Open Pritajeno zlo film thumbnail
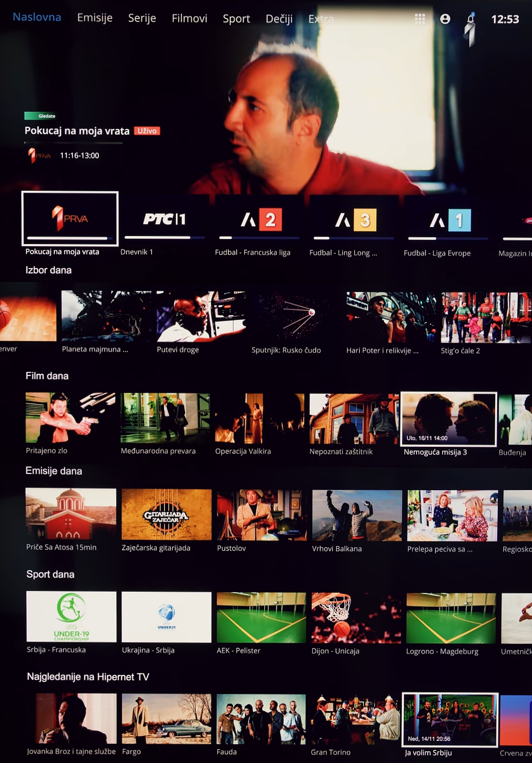Image resolution: width=532 pixels, height=763 pixels. (x=70, y=417)
